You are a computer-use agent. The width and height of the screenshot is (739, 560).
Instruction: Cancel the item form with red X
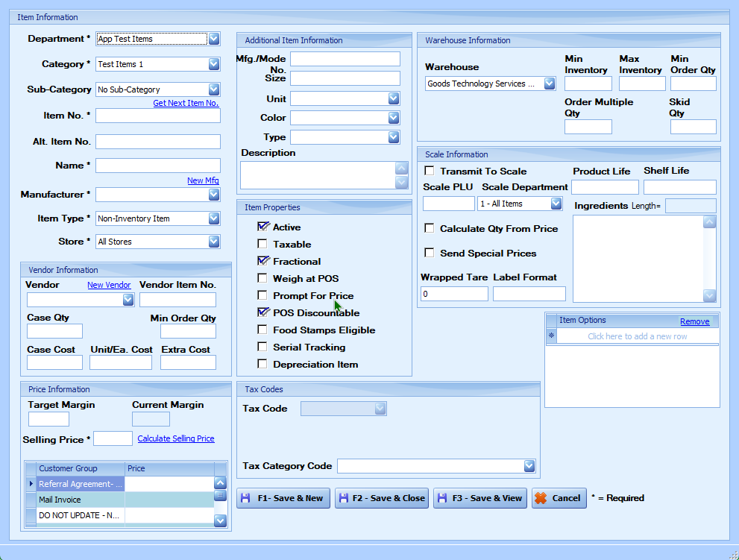pyautogui.click(x=559, y=498)
